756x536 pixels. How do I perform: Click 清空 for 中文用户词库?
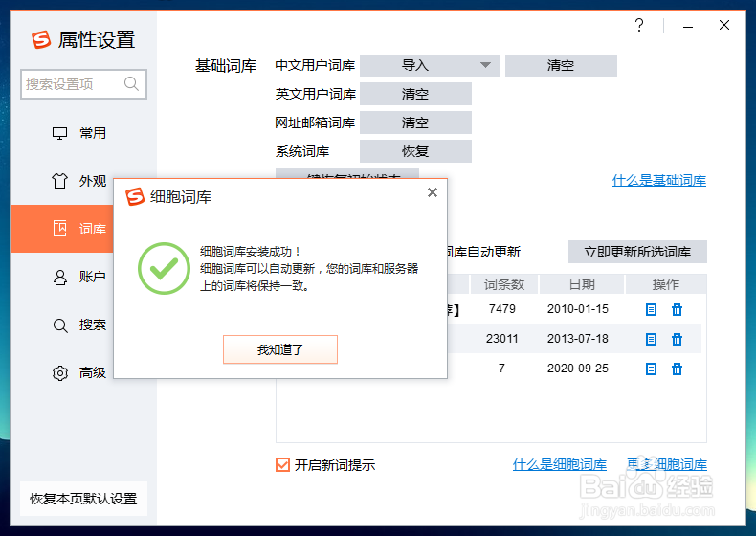pyautogui.click(x=561, y=65)
